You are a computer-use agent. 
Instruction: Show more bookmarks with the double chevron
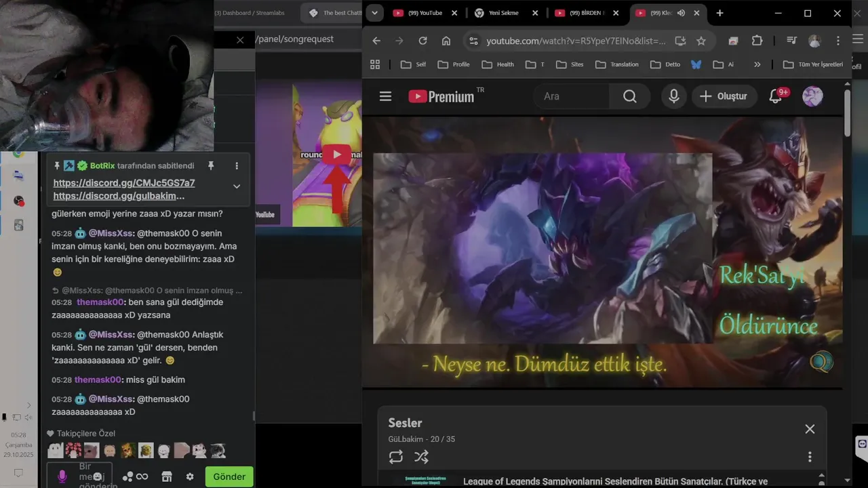click(x=757, y=64)
